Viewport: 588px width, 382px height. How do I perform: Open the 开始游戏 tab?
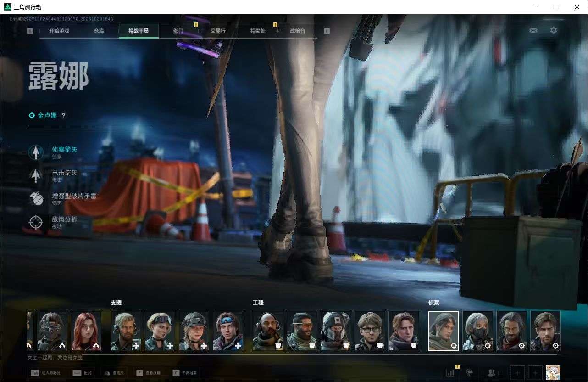(59, 31)
